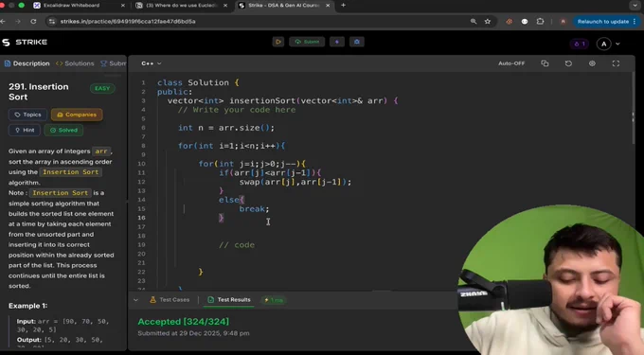Image resolution: width=644 pixels, height=355 pixels.
Task: Go back in browser history
Action: click(3, 22)
